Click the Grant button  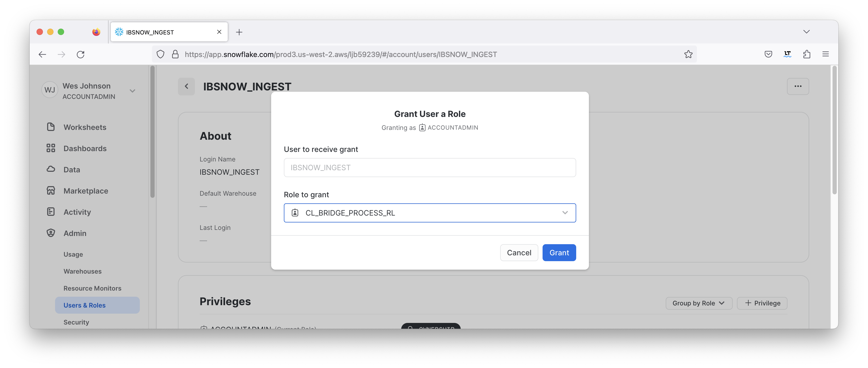coord(559,253)
